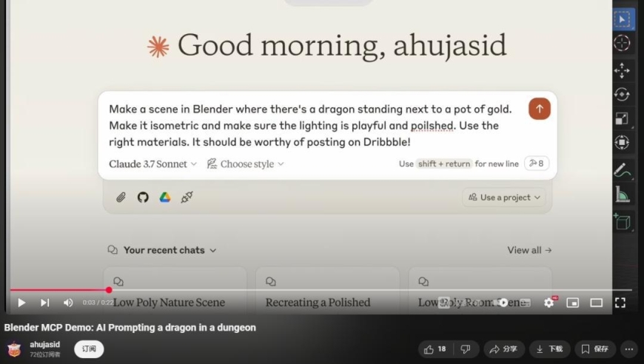Image resolution: width=644 pixels, height=364 pixels.
Task: Click the plug integrations icon
Action: click(x=187, y=198)
